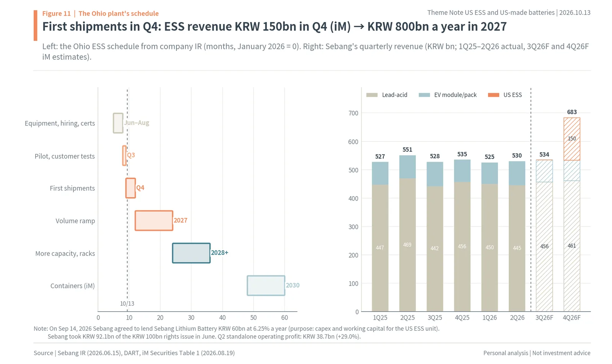
Task: Select the 'Pilot, customer tests' Gantt bar
Action: [124, 156]
